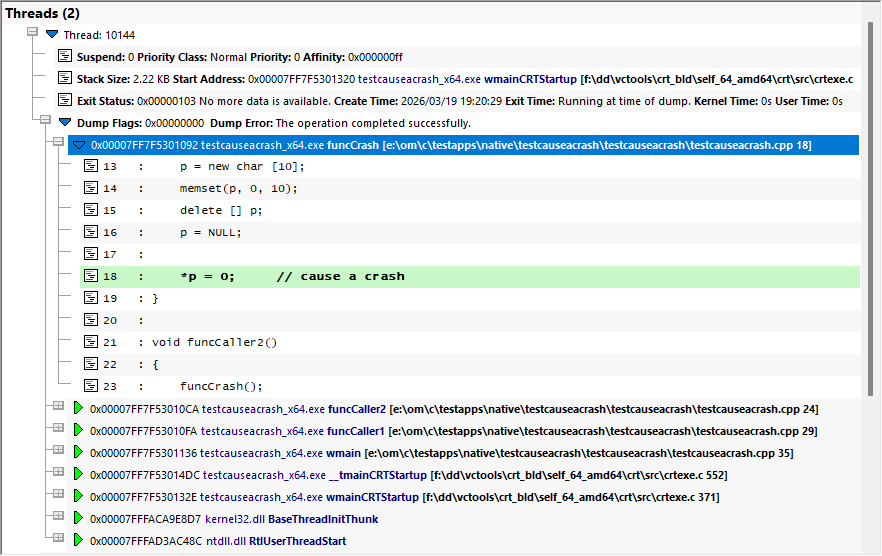This screenshot has height=556, width=882.
Task: Click the source line 14 icon
Action: click(91, 187)
